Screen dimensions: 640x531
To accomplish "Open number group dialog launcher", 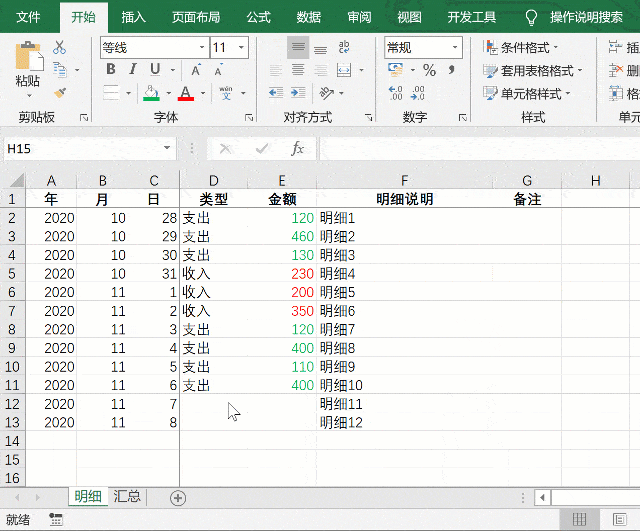I will [x=463, y=118].
